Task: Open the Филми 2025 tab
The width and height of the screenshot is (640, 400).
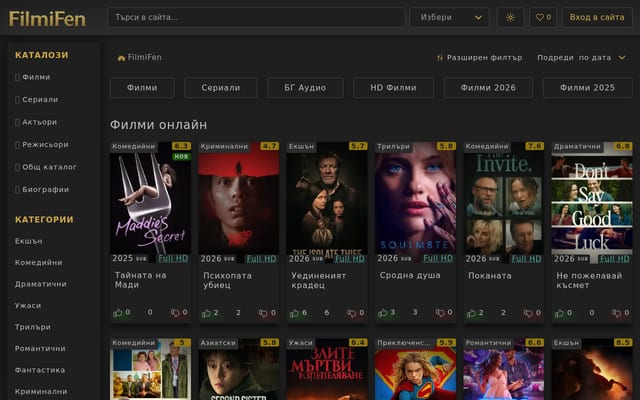Action: (x=587, y=88)
